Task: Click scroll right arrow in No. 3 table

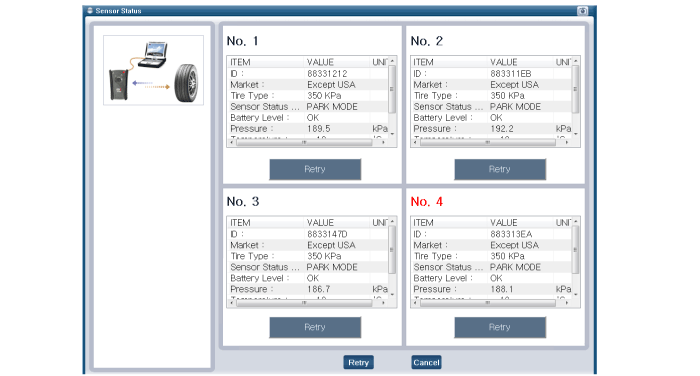Action: 383,303
